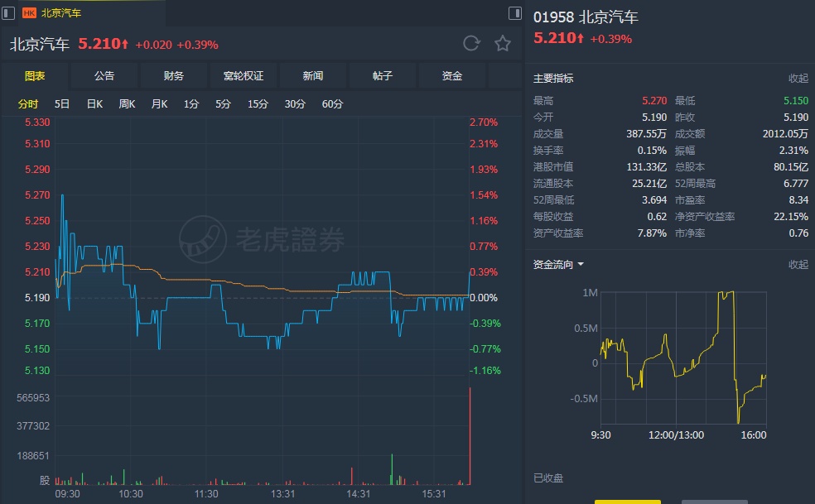Toggle the left sidebar panel icon
815x504 pixels.
click(8, 13)
